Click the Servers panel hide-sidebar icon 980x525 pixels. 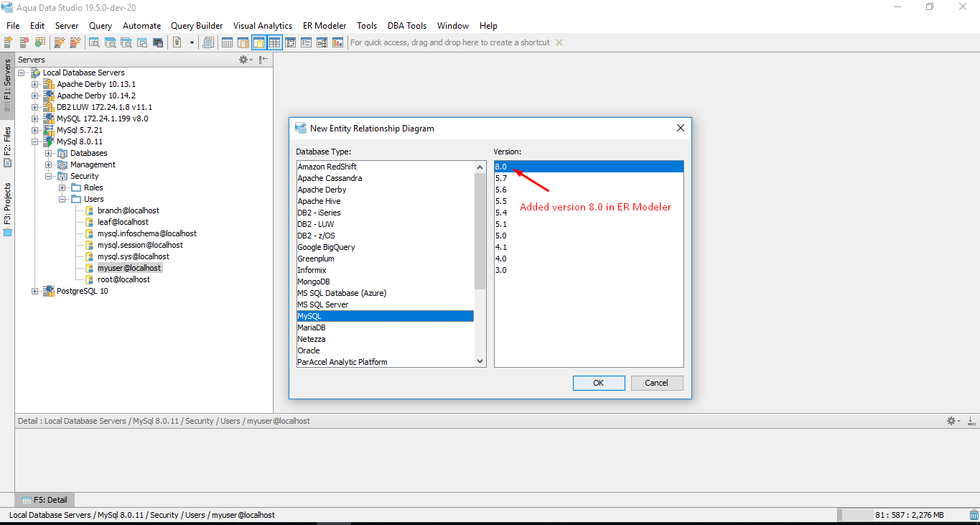(x=263, y=60)
